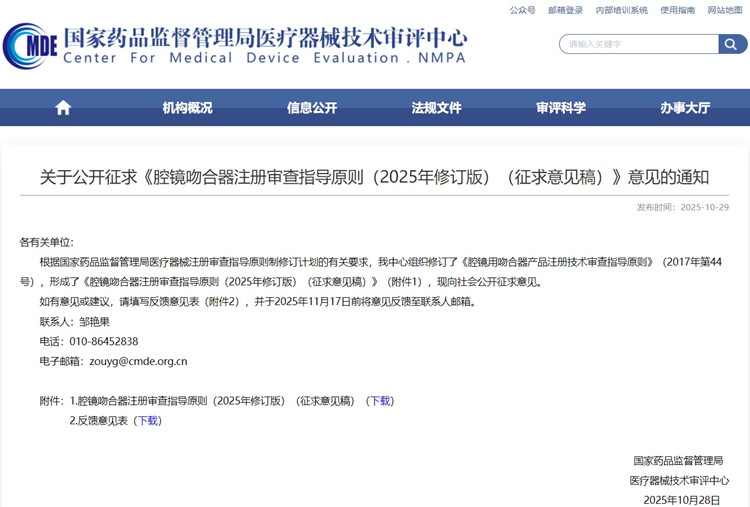750x507 pixels.
Task: Open the 信息公开 menu
Action: [x=312, y=108]
